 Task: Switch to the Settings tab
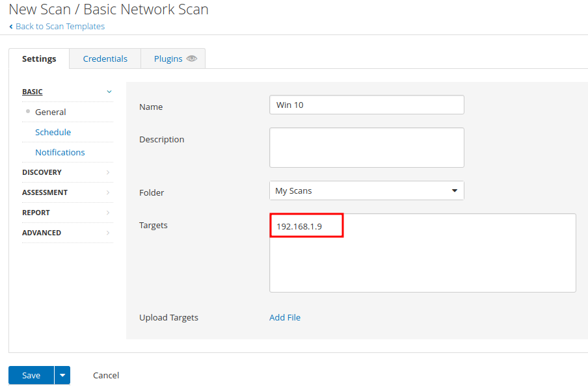(x=39, y=59)
